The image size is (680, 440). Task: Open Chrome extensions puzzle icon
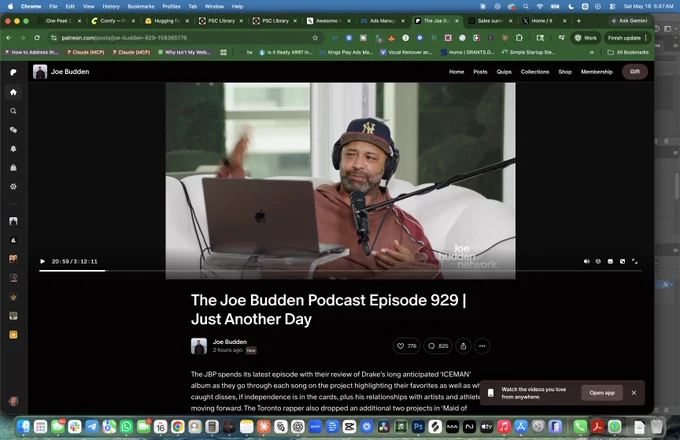(x=519, y=38)
